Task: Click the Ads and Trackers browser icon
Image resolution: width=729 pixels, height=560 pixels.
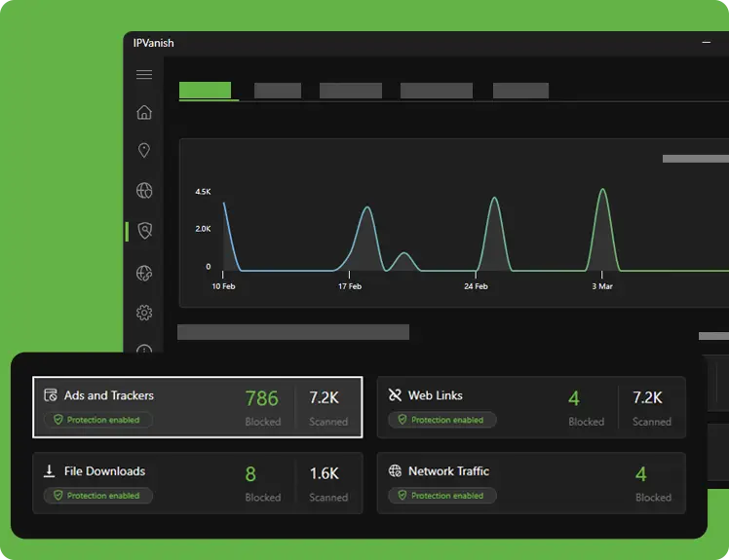Action: tap(51, 395)
